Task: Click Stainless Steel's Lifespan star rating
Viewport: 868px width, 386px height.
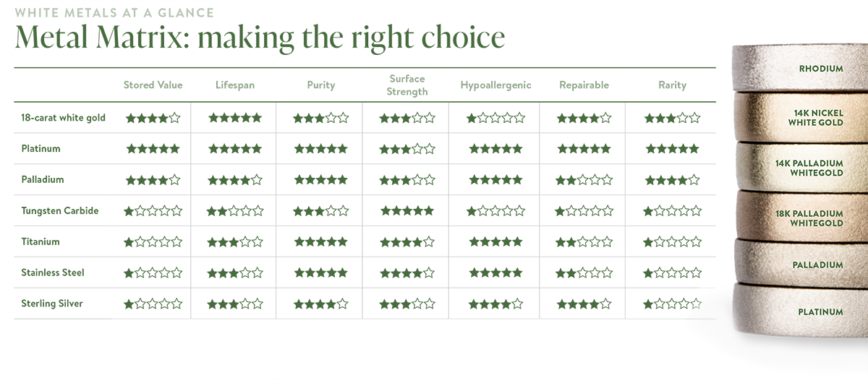Action: pos(234,273)
